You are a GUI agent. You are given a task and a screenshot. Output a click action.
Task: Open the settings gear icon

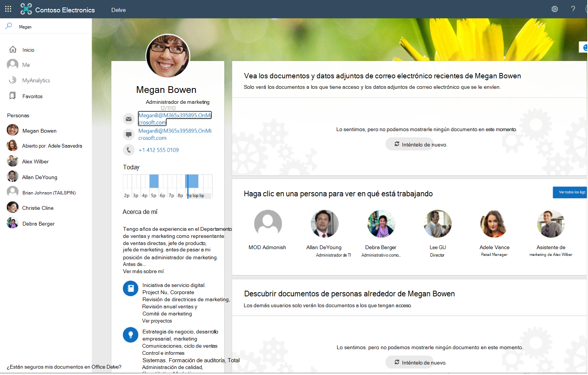click(x=555, y=9)
